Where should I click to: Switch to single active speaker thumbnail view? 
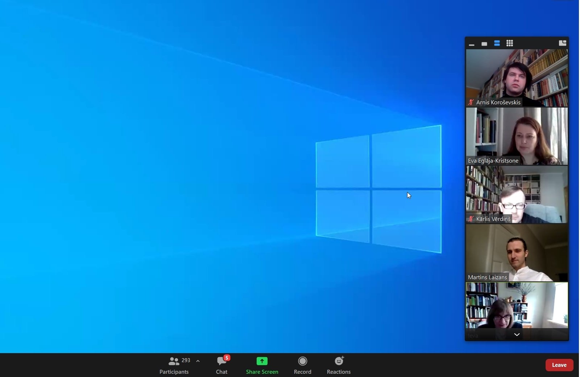[x=484, y=44]
